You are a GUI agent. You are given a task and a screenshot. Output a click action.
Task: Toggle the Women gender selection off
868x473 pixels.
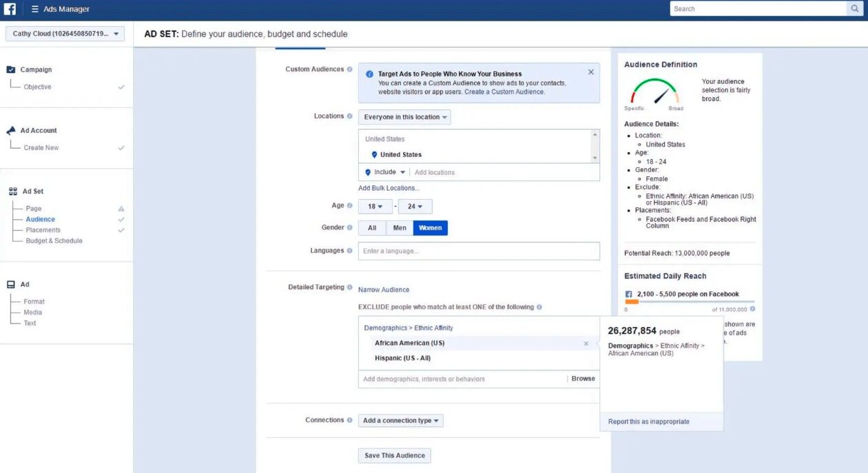[x=430, y=227]
